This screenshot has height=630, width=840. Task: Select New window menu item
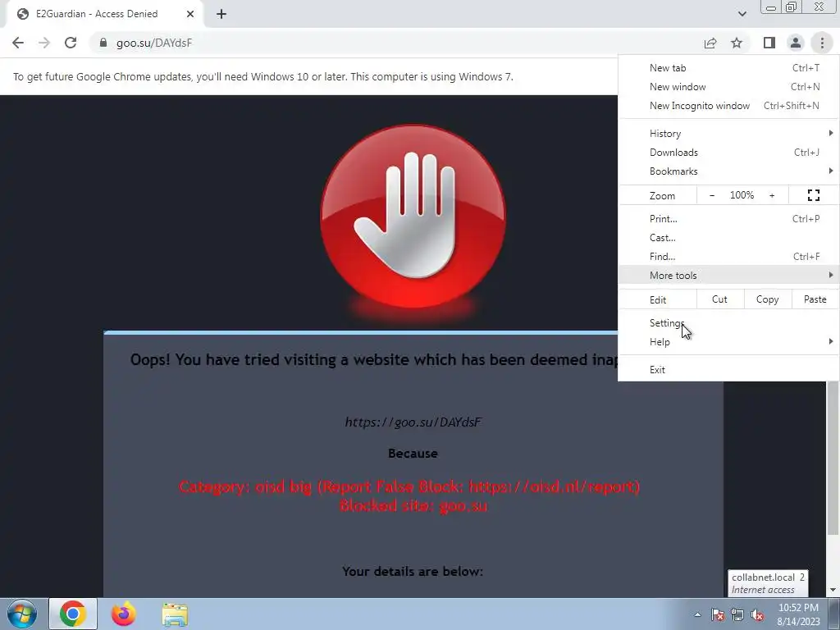pyautogui.click(x=728, y=87)
